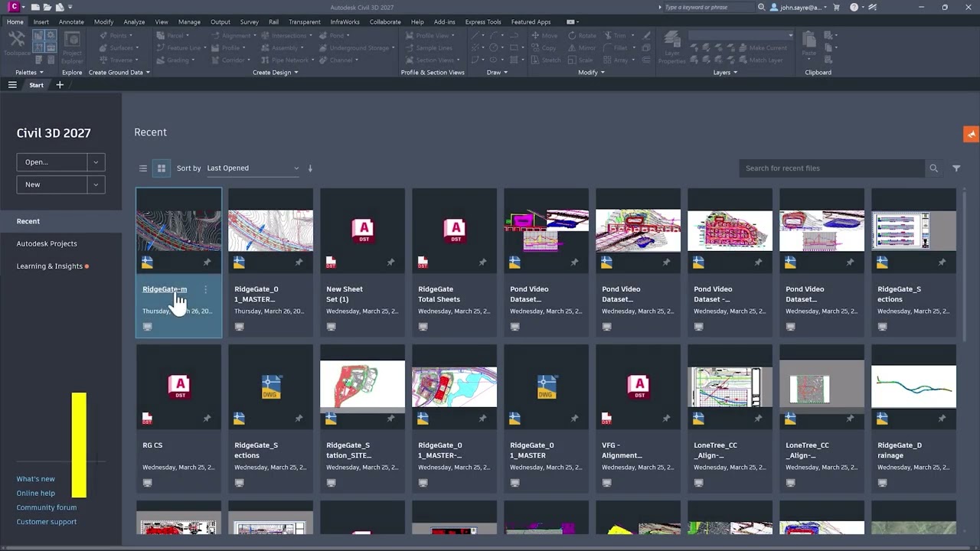This screenshot has height=551, width=980.
Task: Click the Search for recent files field
Action: (x=831, y=168)
